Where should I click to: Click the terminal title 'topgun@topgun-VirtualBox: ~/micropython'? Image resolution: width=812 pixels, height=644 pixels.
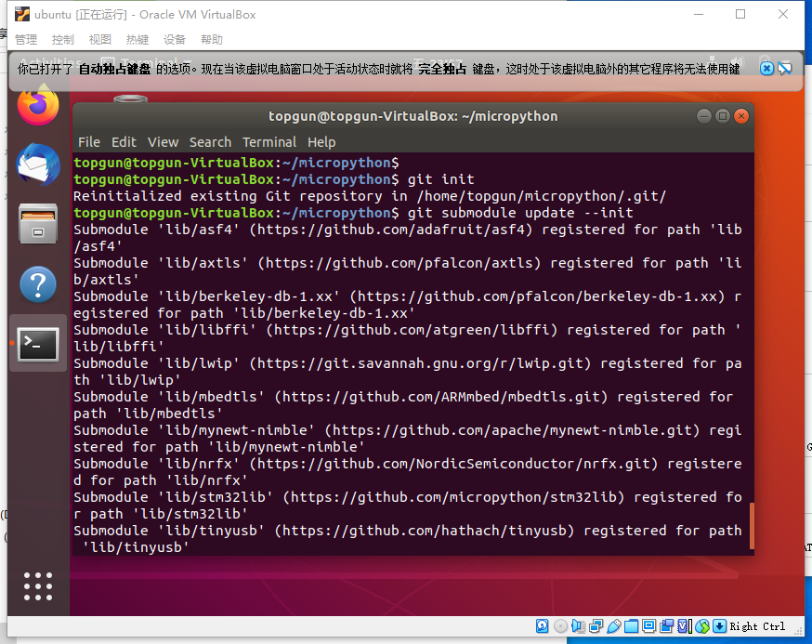[413, 116]
